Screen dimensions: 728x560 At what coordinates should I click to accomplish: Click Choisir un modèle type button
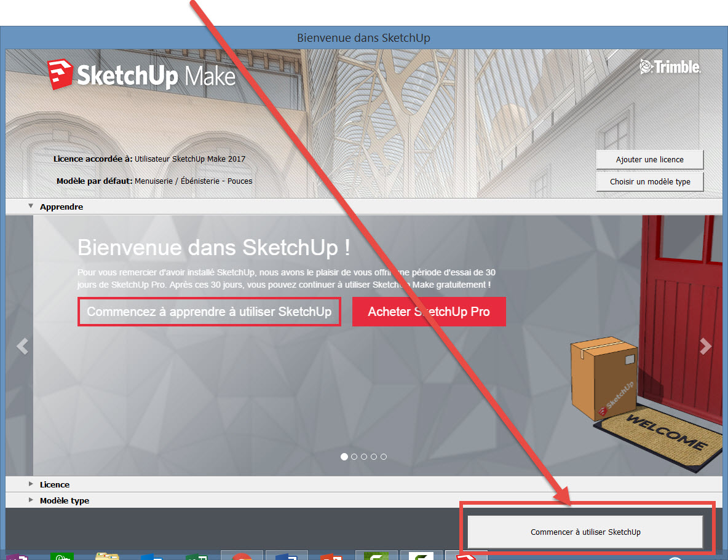coord(649,182)
